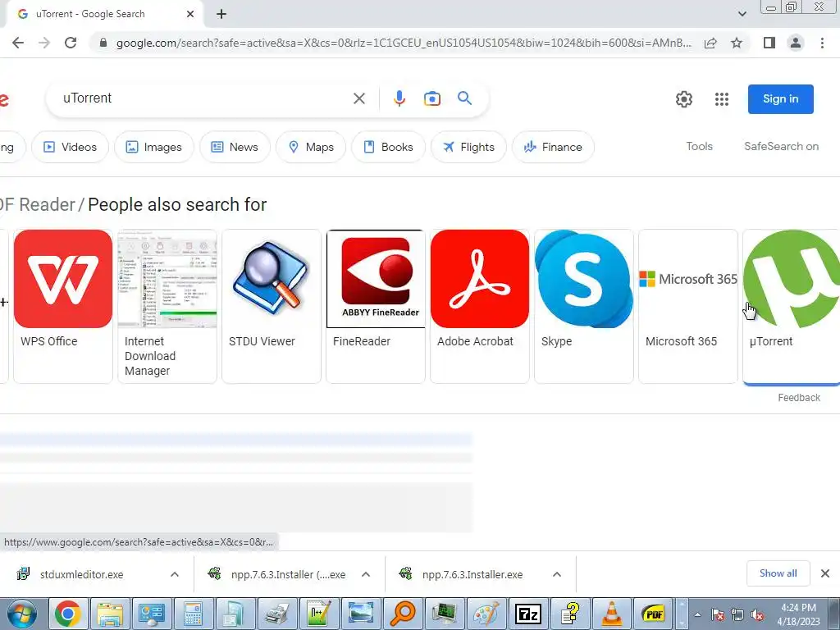This screenshot has height=630, width=840.
Task: Open Chrome side panel
Action: [x=769, y=43]
